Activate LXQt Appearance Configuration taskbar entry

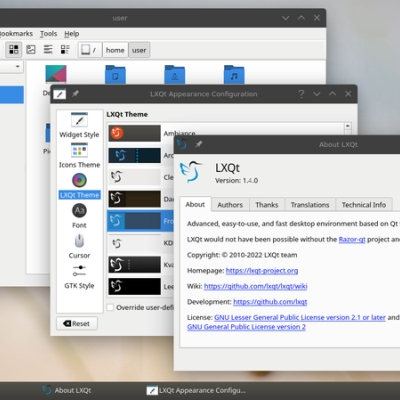point(197,390)
